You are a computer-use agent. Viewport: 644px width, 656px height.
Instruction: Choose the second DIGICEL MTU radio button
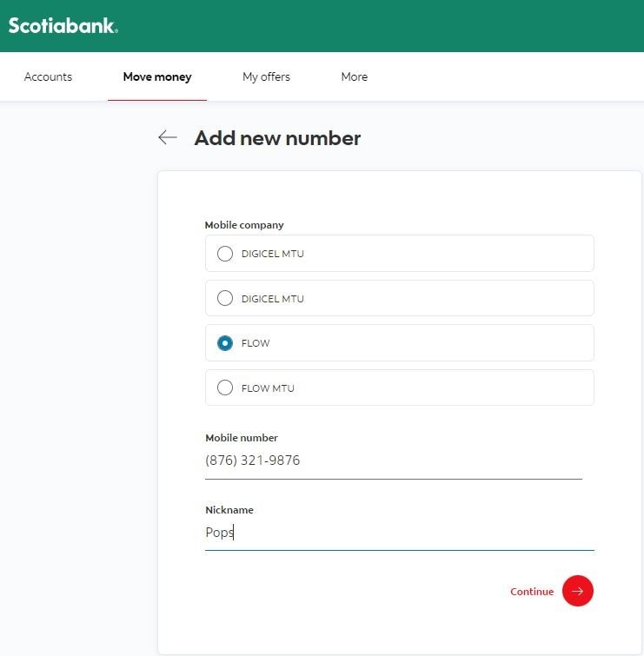(225, 298)
